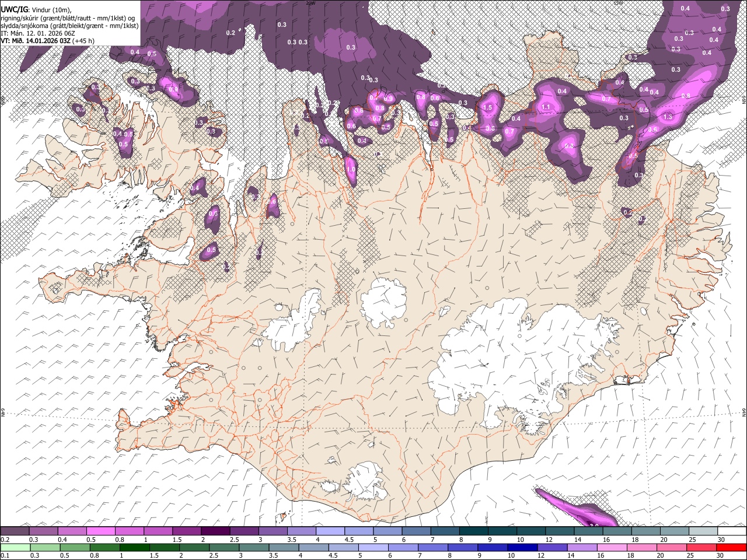The width and height of the screenshot is (747, 560).
Task: Pick the upper legend swatch starting at 0.3
Action: pos(43,531)
